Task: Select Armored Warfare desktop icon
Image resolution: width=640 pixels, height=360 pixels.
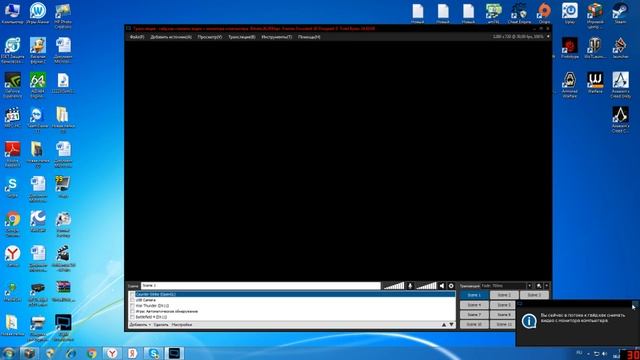Action: (569, 84)
